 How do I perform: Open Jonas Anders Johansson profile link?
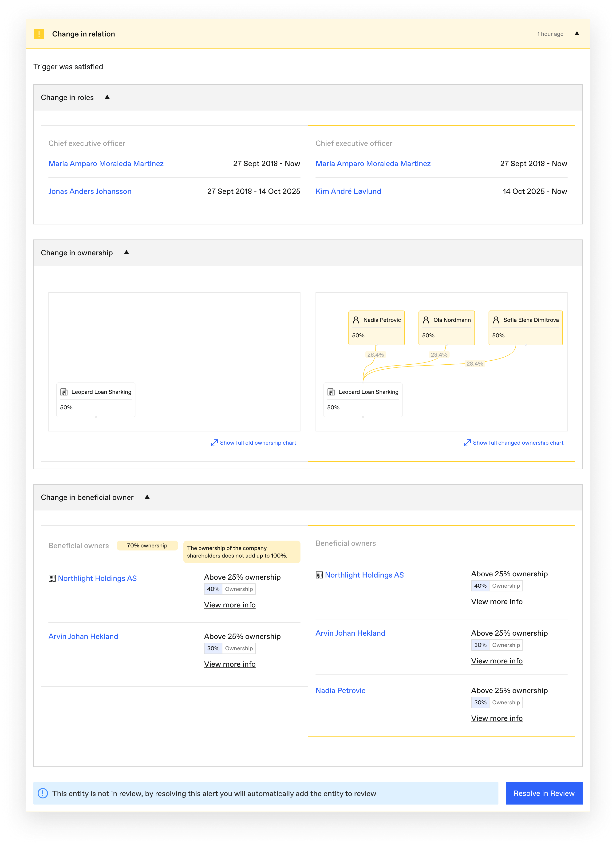pyautogui.click(x=90, y=191)
